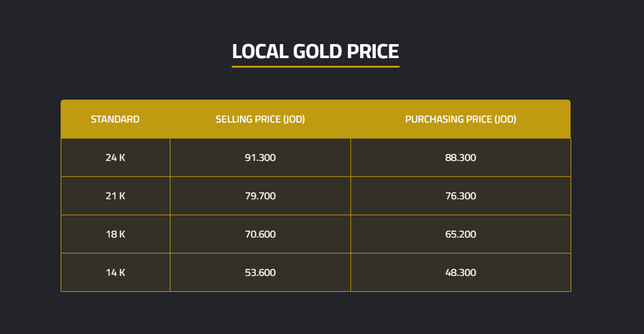Click the gold underline beneath the title
Screen dimensions: 644x334
(x=315, y=66)
